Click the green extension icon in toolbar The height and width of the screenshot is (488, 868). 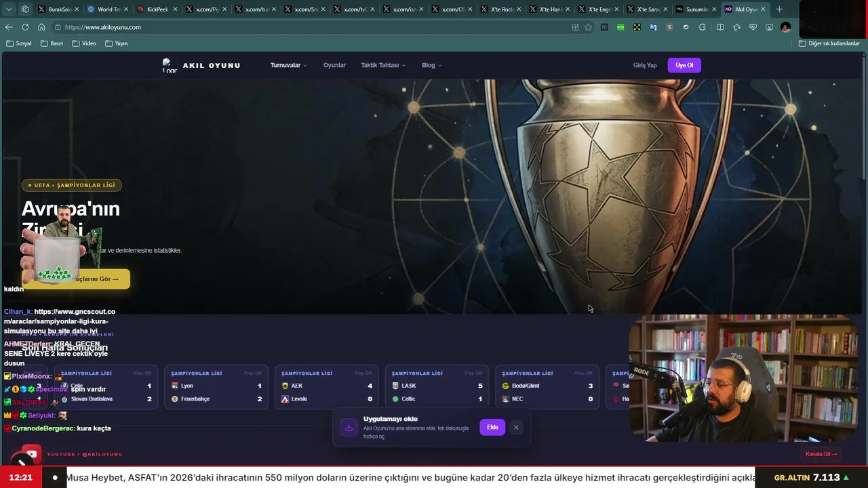tap(620, 27)
